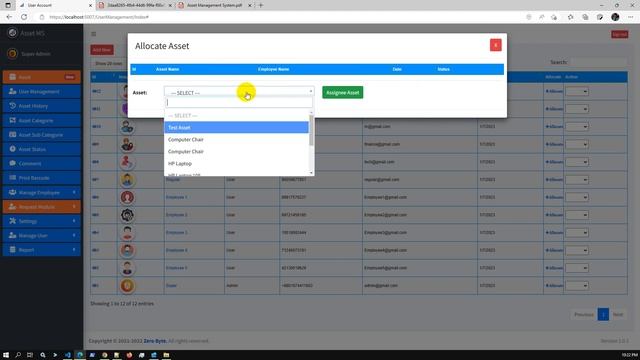Screen dimensions: 640x360
Task: Choose the HP Laptop option
Action: click(236, 163)
